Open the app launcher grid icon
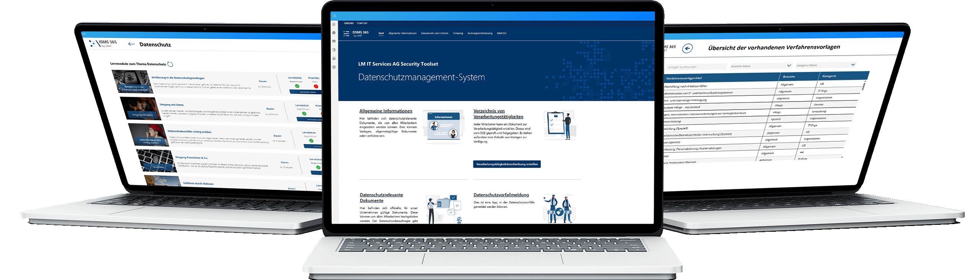Viewport: 980px width, 280px height. click(334, 16)
